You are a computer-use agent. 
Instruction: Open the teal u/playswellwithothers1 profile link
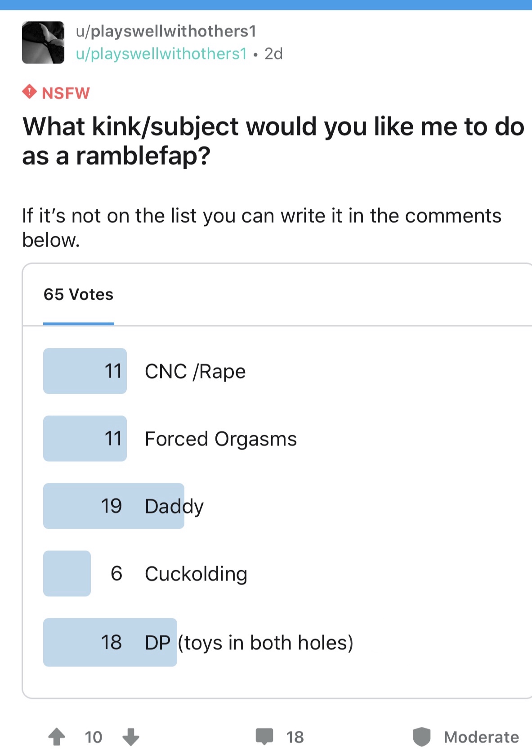[x=161, y=54]
